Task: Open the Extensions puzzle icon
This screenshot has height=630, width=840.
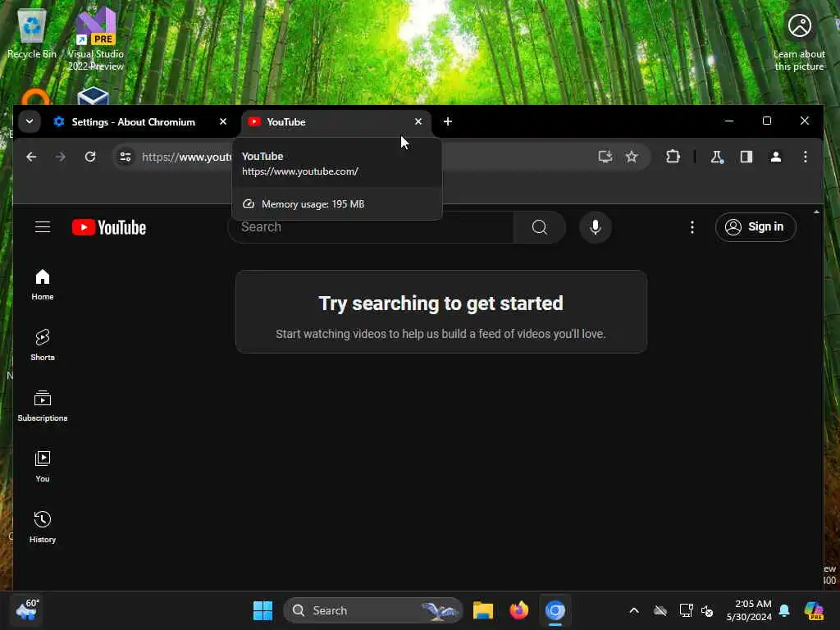Action: (673, 157)
